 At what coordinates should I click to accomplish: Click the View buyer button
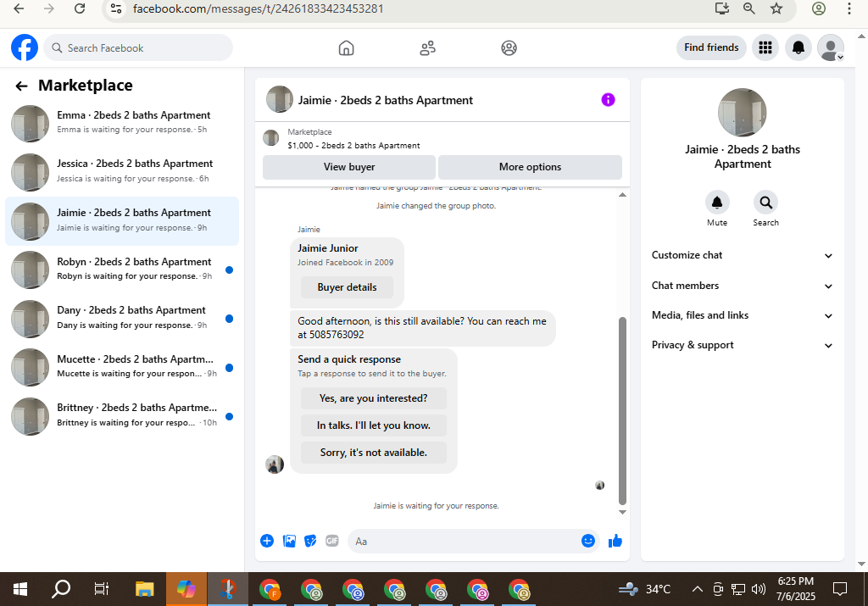pyautogui.click(x=348, y=167)
